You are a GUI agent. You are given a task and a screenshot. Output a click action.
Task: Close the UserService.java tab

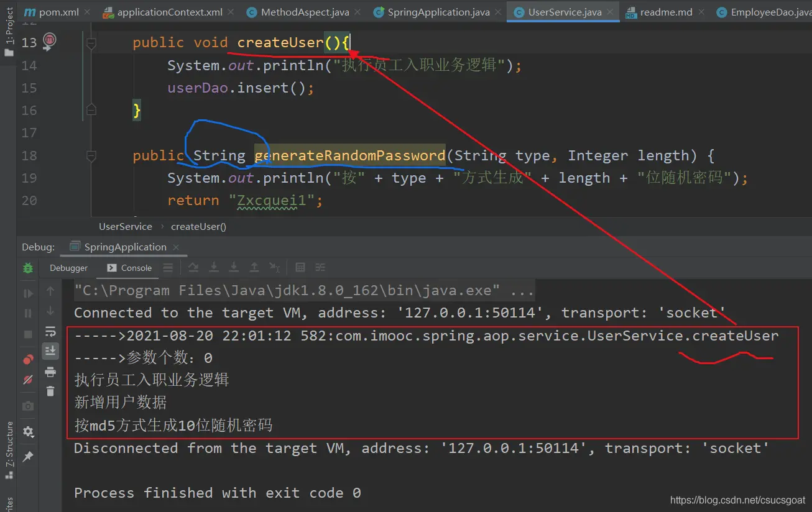611,12
